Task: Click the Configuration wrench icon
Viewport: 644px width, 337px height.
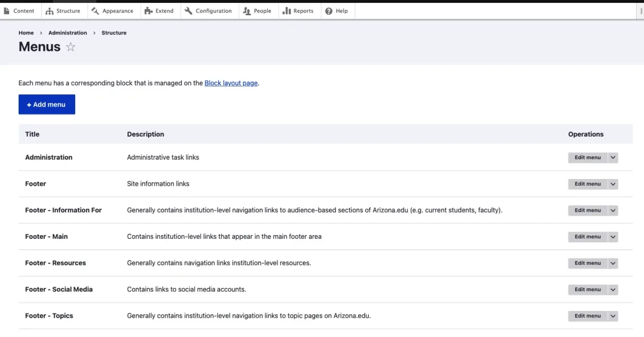Action: 189,11
